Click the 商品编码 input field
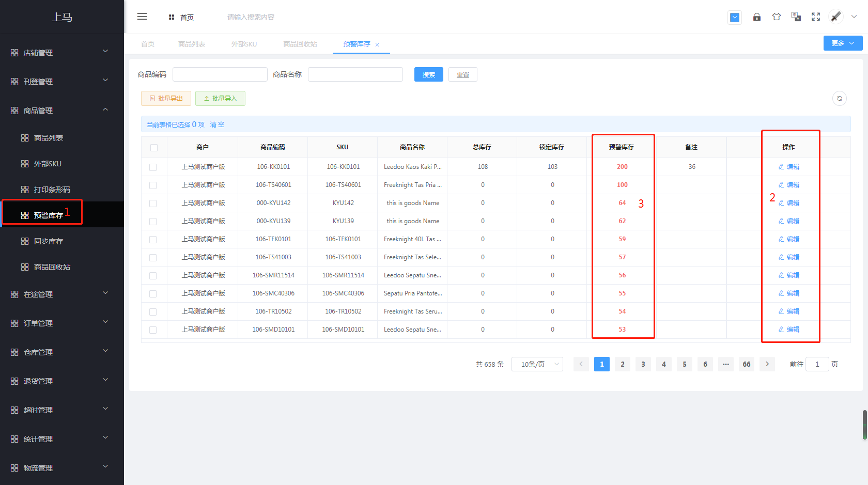Viewport: 868px width, 485px height. point(220,74)
